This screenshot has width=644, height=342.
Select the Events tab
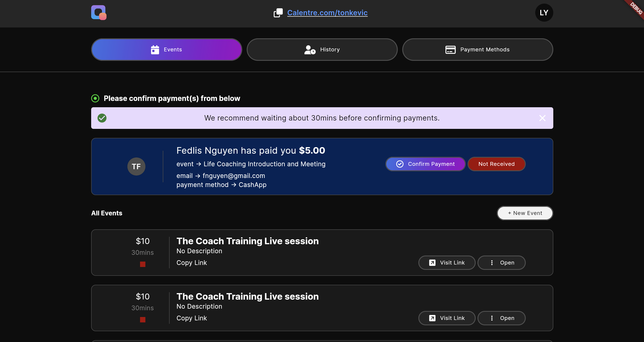coord(167,49)
